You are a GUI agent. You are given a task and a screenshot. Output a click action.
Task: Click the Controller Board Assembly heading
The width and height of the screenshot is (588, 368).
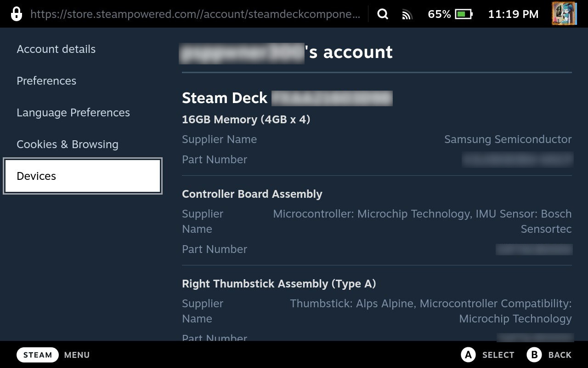coord(252,194)
